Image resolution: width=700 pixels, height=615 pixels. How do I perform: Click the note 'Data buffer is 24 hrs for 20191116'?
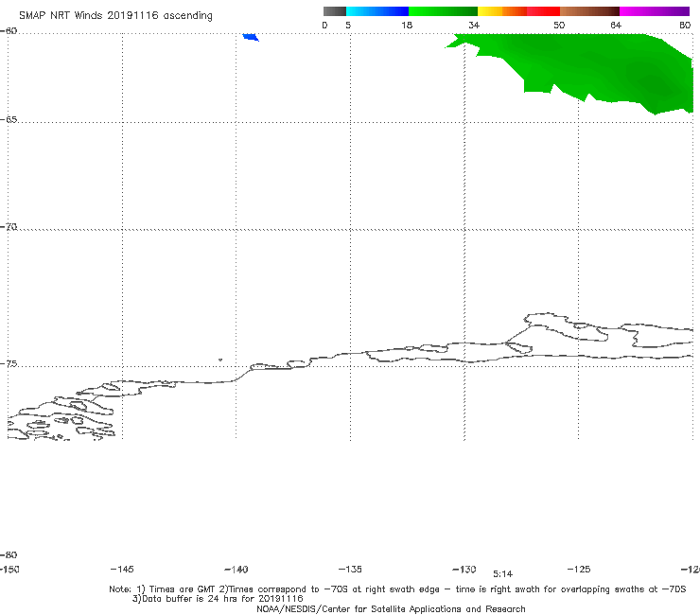pyautogui.click(x=218, y=599)
